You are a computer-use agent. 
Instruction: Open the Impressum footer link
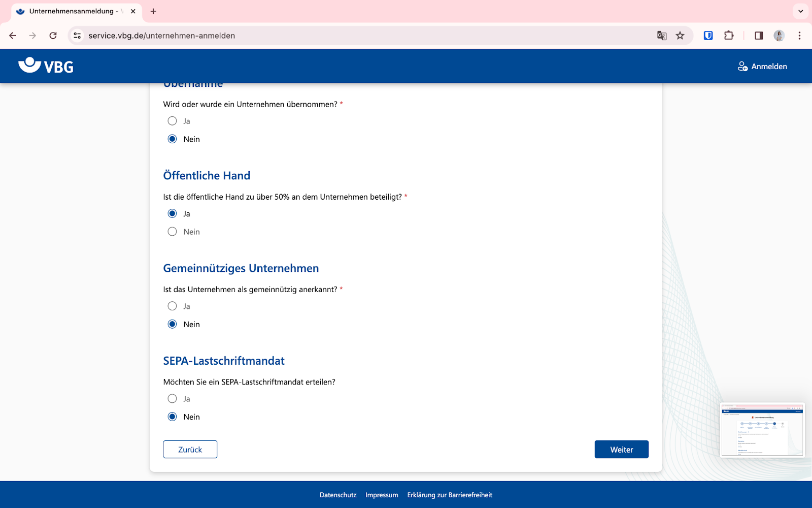coord(382,495)
